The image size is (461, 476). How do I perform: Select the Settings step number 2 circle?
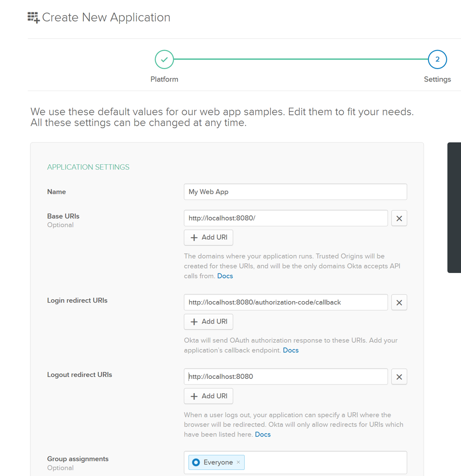pos(437,59)
